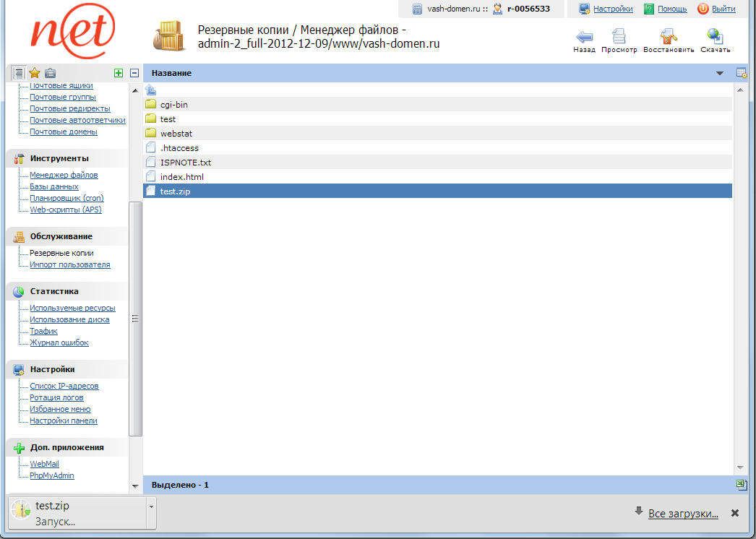Open the cgi-bin folder

174,105
